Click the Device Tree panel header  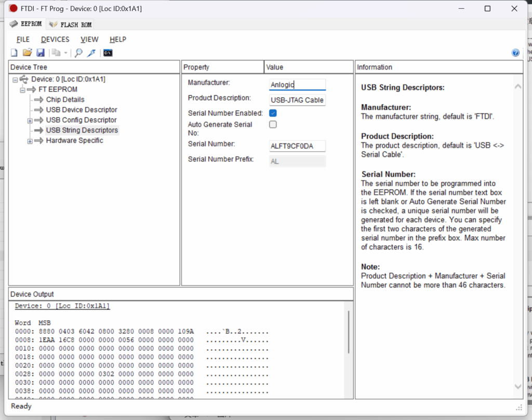coord(94,67)
